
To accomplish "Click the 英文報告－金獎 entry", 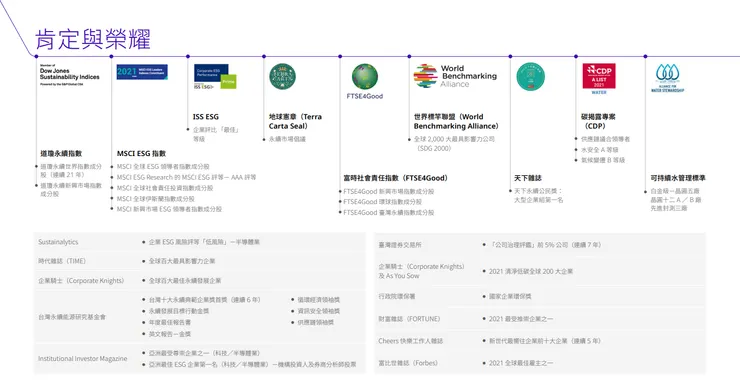I will coord(169,334).
